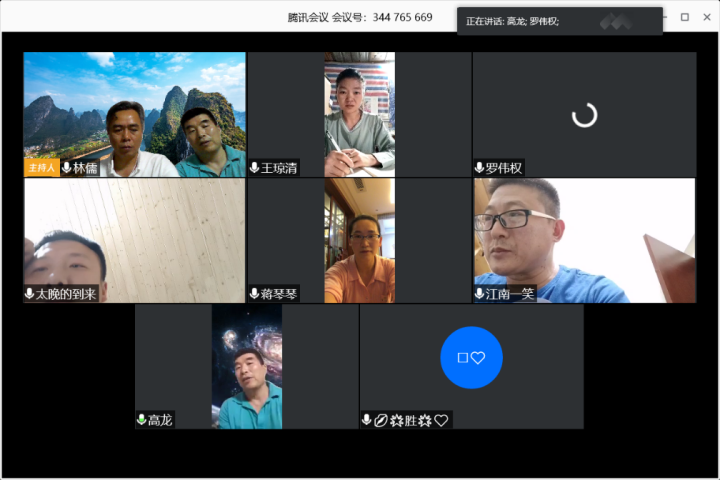Click the blue round avatar in the 胜 tile

(x=471, y=357)
